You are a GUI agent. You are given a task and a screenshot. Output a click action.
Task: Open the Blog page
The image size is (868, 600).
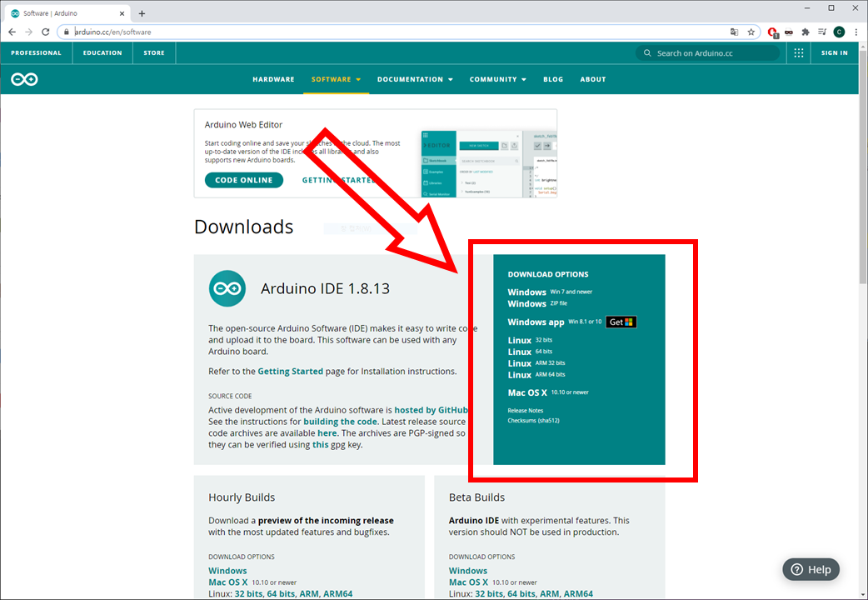click(x=553, y=79)
